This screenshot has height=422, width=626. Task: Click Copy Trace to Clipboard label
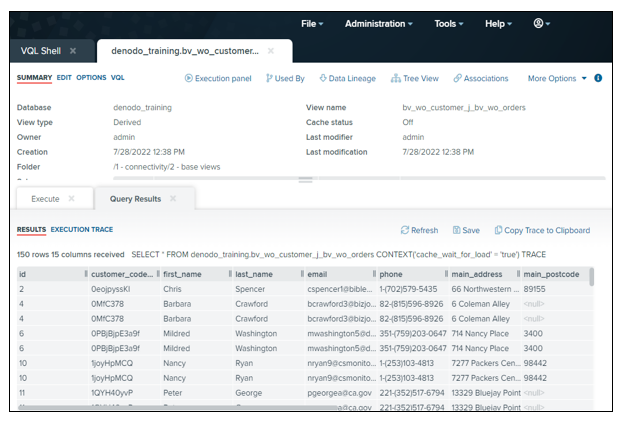point(547,230)
